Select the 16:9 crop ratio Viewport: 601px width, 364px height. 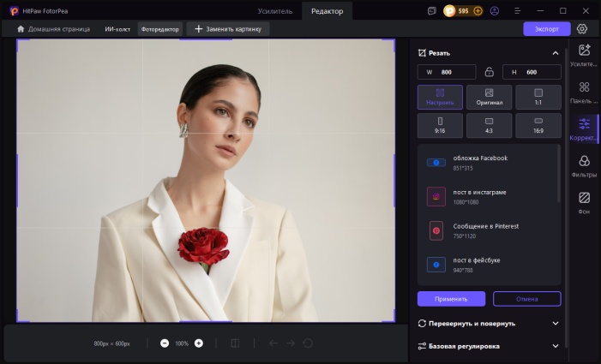[538, 126]
